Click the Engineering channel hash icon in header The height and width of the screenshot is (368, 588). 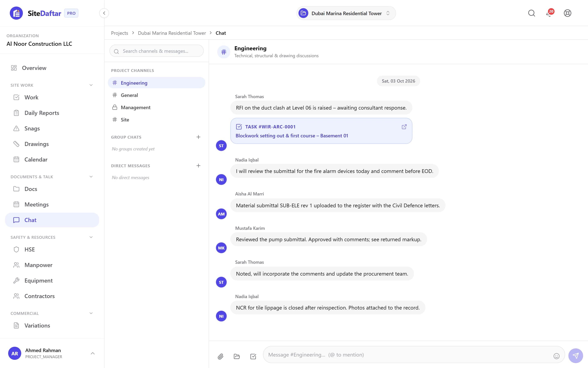tap(224, 52)
